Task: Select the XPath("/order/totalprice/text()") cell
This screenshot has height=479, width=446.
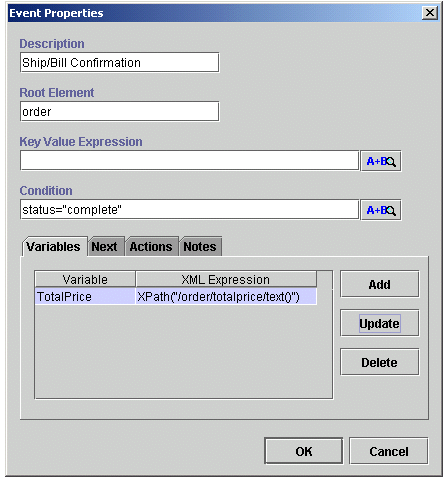Action: click(x=226, y=296)
